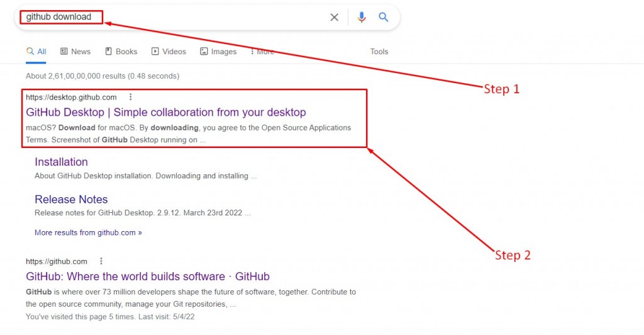Screen dimensions: 644x335
Task: Click the About 2,61,00,00,000 results text
Action: click(x=103, y=76)
